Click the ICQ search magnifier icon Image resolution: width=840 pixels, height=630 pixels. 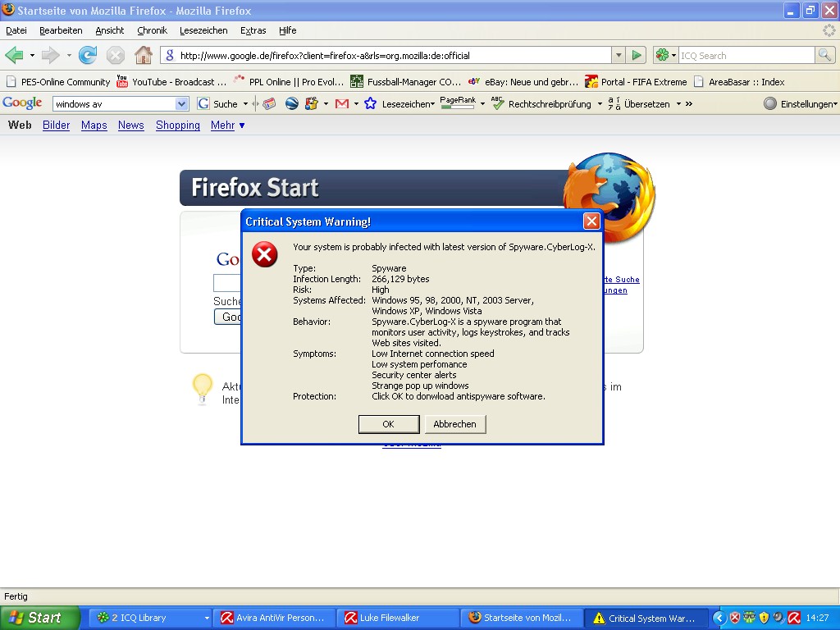point(824,55)
